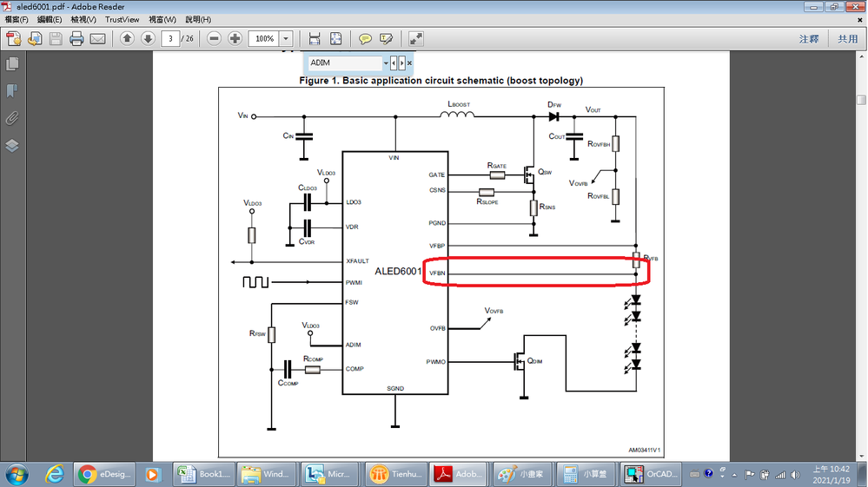Open the 檢視(V) menu

click(x=83, y=19)
